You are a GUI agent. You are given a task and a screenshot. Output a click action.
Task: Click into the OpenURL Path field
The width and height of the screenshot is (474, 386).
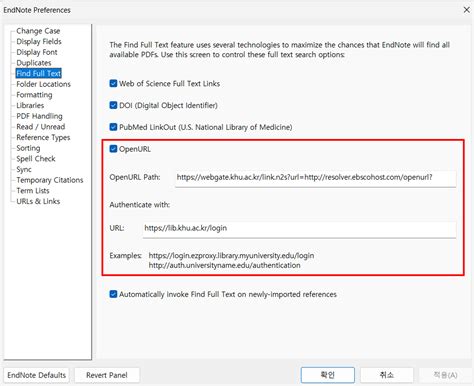point(315,178)
